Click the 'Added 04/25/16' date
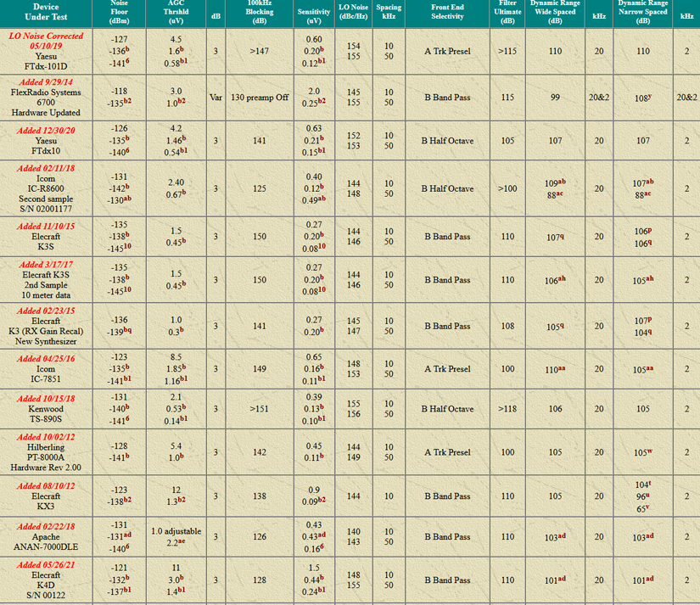 pos(46,359)
